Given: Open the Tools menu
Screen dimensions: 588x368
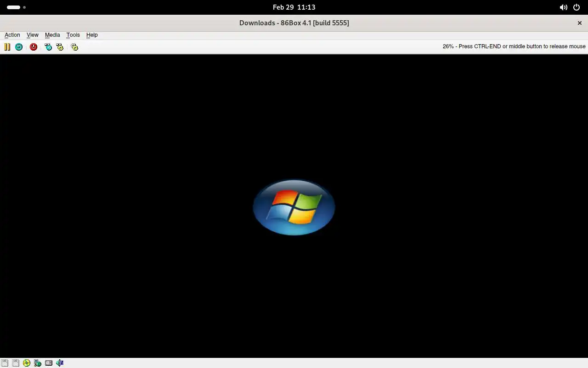Looking at the screenshot, I should [73, 35].
